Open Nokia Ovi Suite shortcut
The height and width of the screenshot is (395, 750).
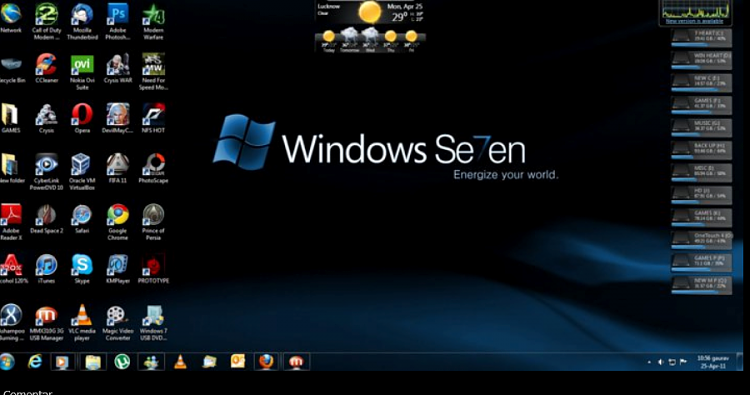pyautogui.click(x=82, y=72)
